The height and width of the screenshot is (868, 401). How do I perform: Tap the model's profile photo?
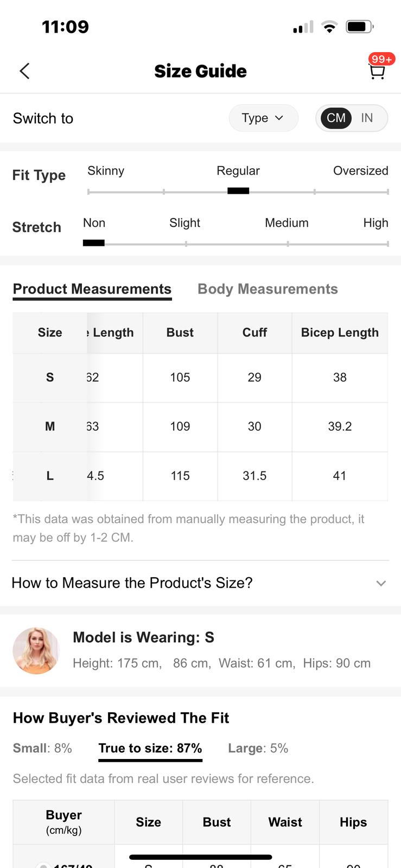point(36,650)
